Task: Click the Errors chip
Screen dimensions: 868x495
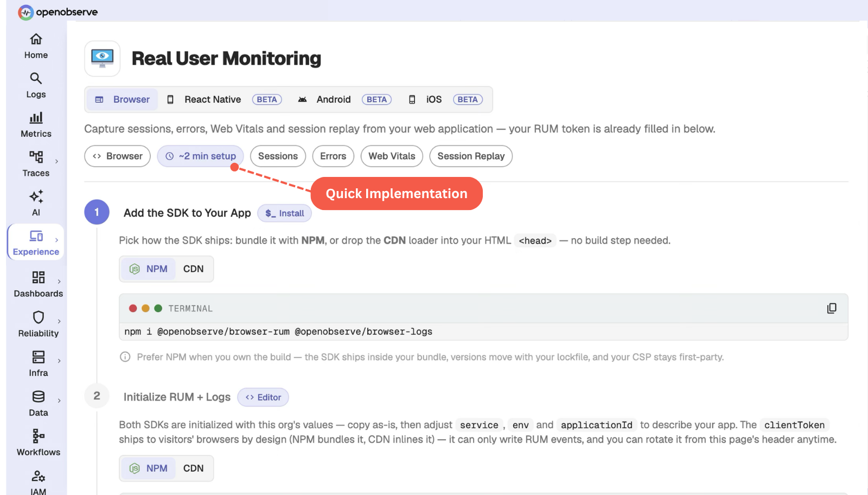Action: click(333, 156)
